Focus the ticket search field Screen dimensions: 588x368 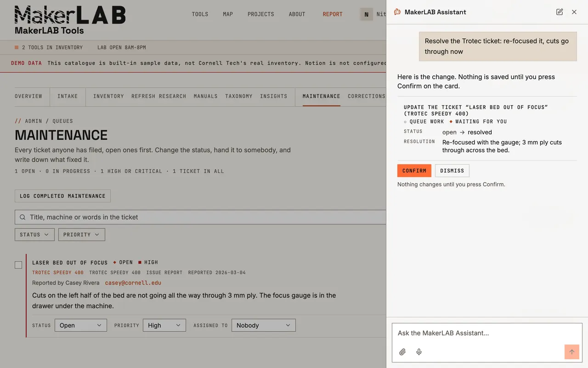coord(200,217)
